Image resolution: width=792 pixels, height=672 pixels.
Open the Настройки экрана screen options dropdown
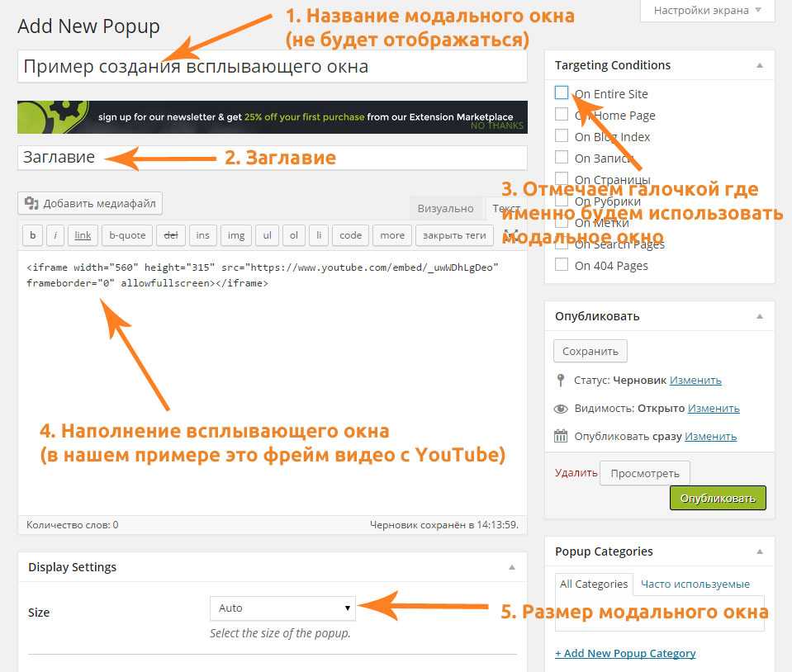708,11
